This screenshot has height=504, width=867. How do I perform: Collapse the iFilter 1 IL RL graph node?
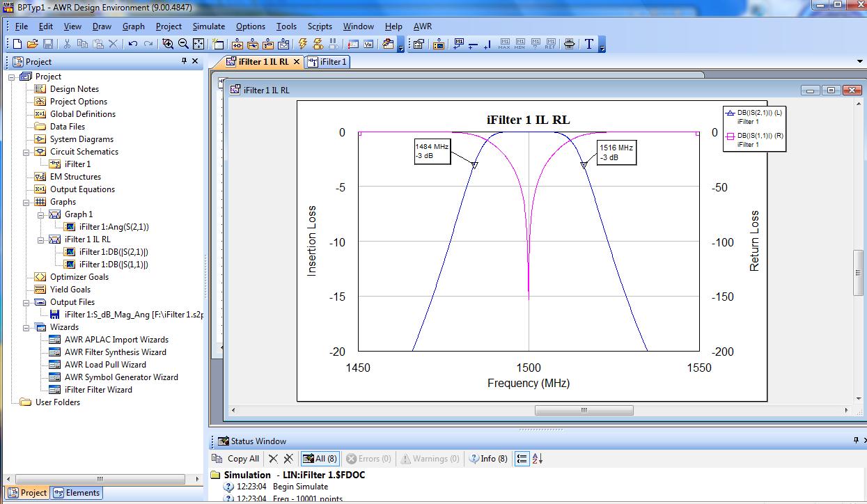pyautogui.click(x=41, y=239)
